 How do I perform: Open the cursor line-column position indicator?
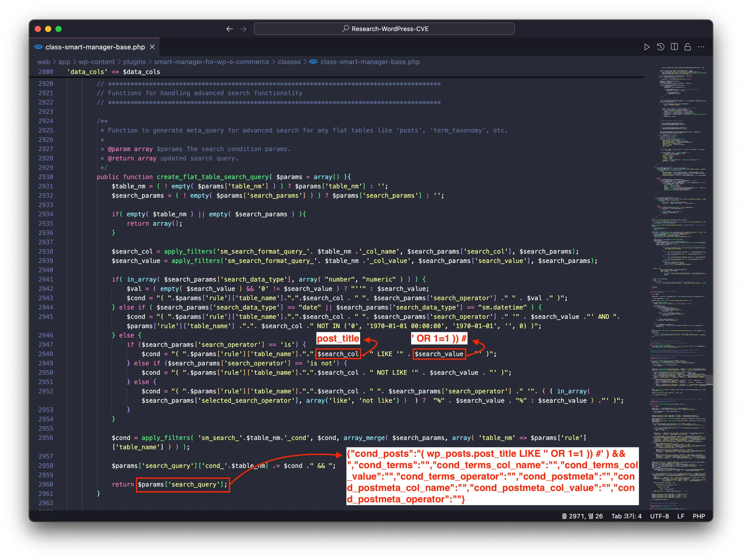pos(582,516)
